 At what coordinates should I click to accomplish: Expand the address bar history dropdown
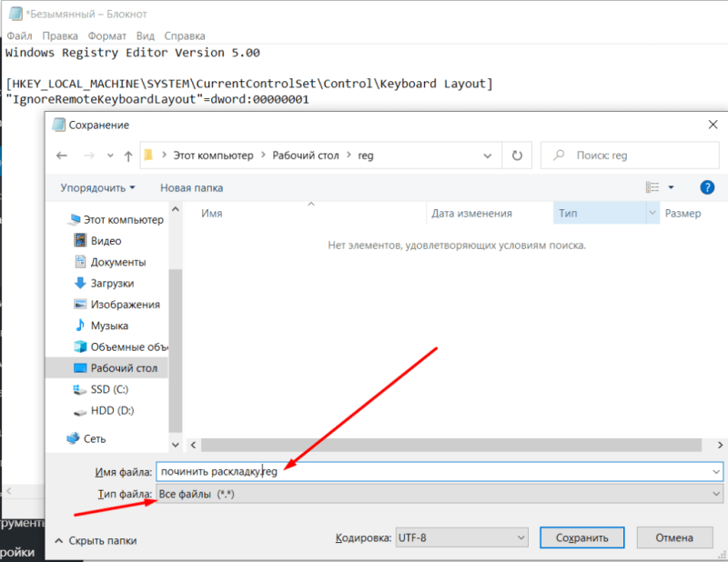click(488, 156)
